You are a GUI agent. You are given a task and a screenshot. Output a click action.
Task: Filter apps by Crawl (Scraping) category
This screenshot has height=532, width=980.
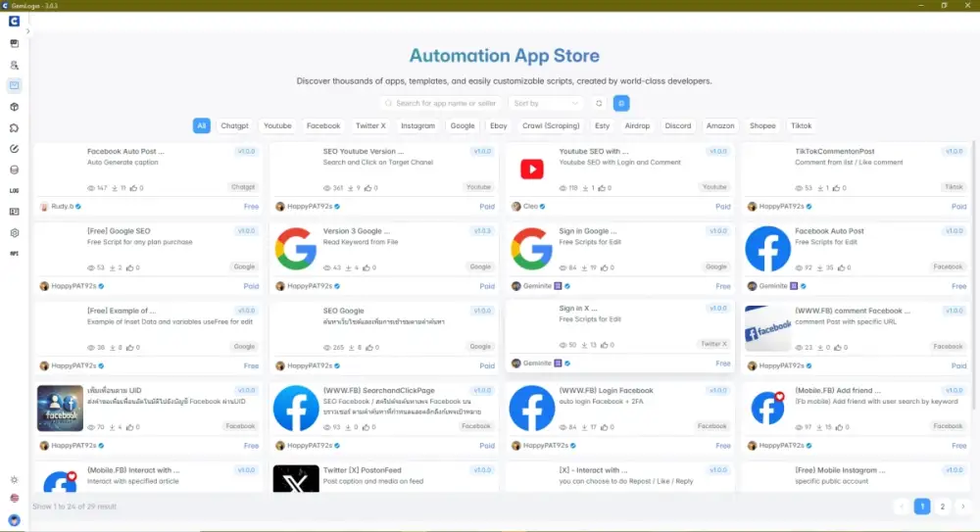point(551,125)
